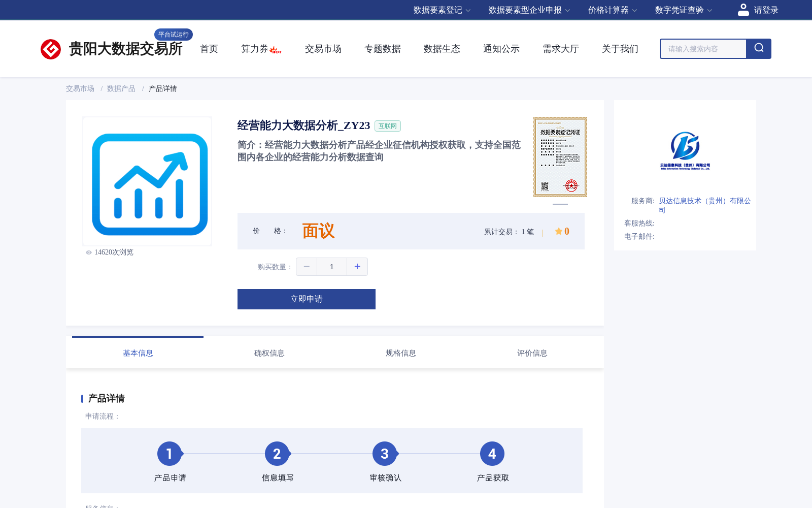Screen dimensions: 812x508
Task: Click the 立即申请 button
Action: [x=307, y=299]
